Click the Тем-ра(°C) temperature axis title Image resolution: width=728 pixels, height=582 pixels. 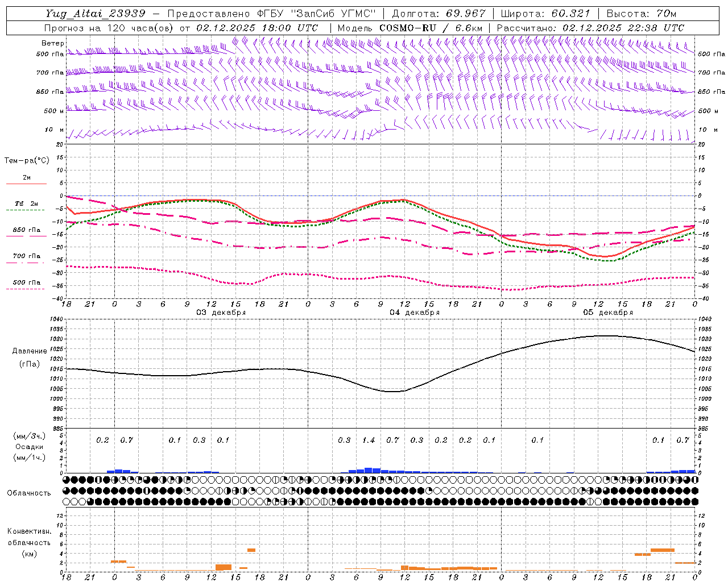point(27,161)
